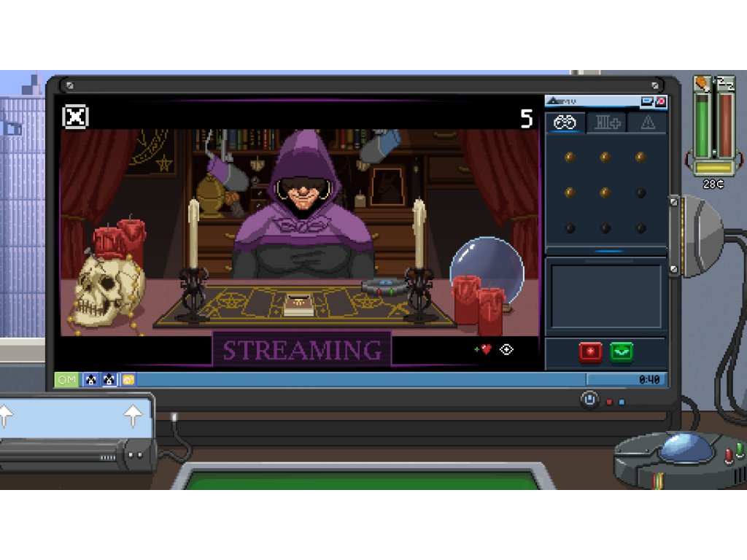Viewport: 747px width, 560px height.
Task: Check the green hunger meter
Action: [702, 125]
